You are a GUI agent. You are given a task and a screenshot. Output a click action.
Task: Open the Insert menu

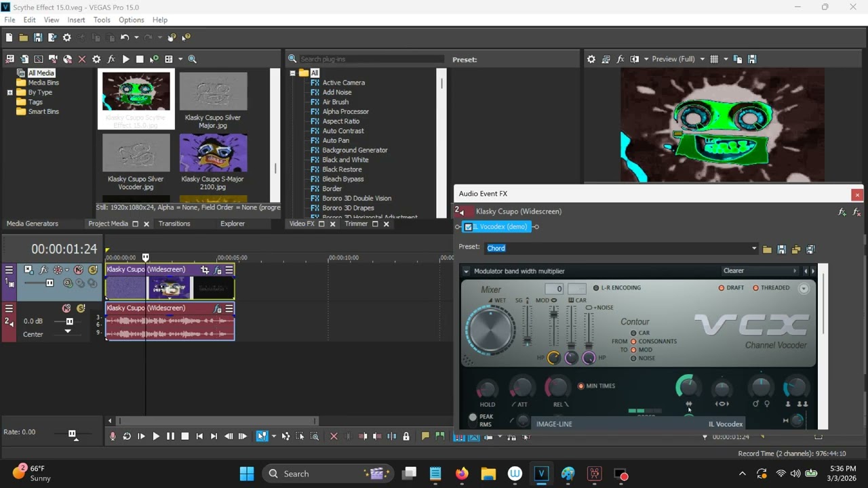tap(76, 20)
